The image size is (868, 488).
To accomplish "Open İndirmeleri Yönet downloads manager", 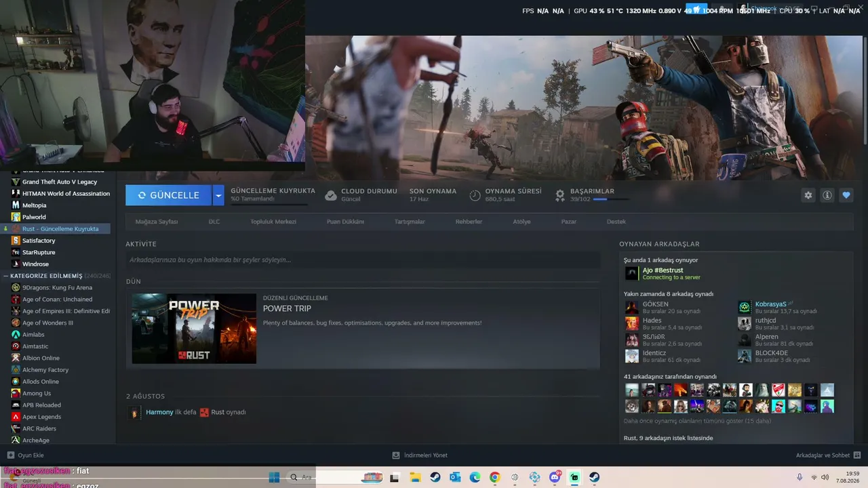I will (420, 455).
